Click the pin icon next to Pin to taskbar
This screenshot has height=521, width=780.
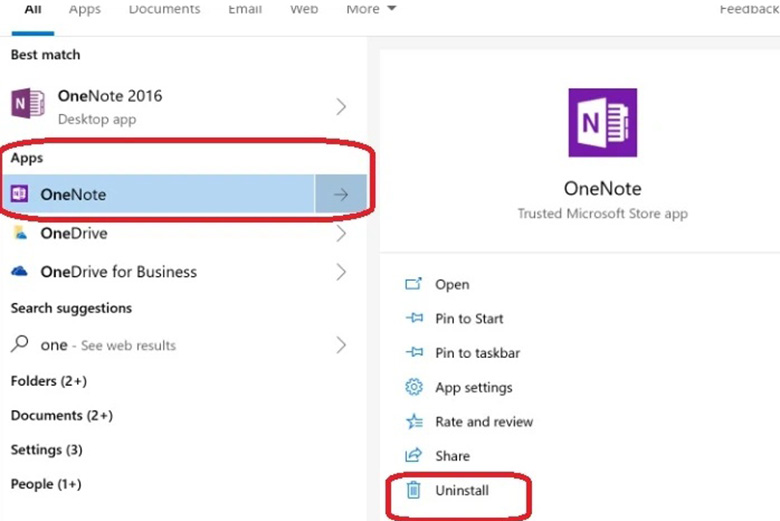point(414,352)
